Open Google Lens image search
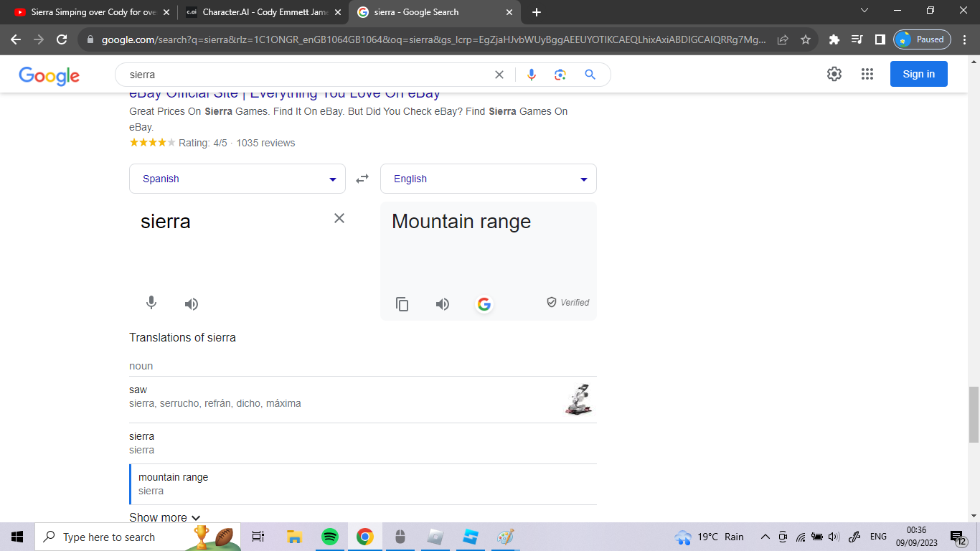The height and width of the screenshot is (551, 980). (x=560, y=75)
